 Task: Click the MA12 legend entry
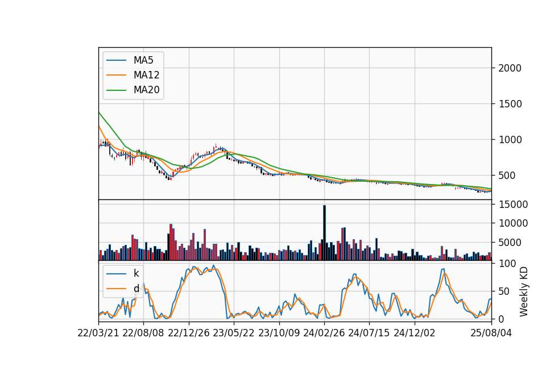(133, 75)
